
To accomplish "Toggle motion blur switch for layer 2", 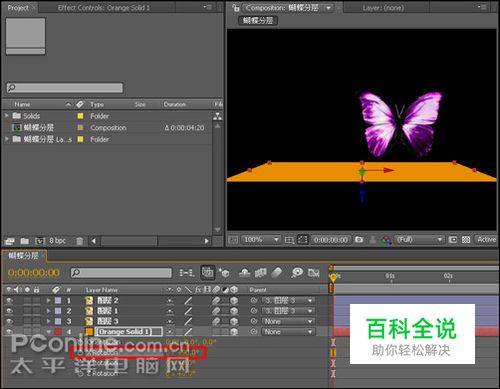I will point(216,311).
